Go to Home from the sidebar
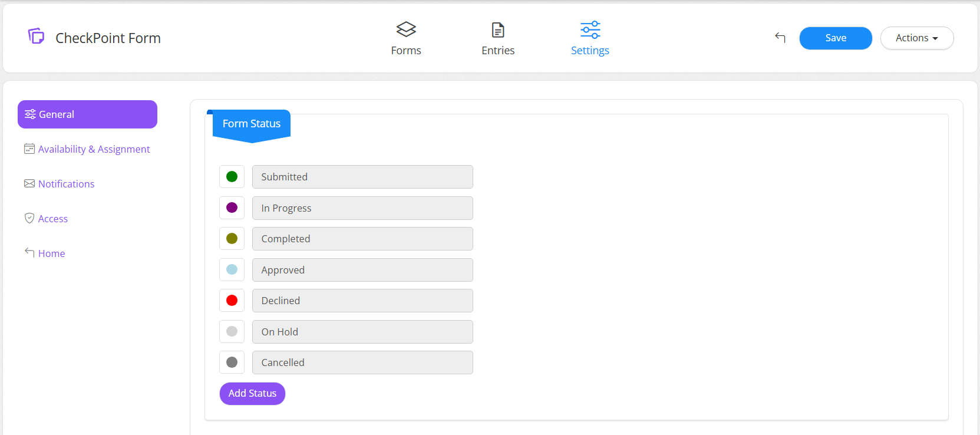This screenshot has height=435, width=980. pyautogui.click(x=51, y=253)
